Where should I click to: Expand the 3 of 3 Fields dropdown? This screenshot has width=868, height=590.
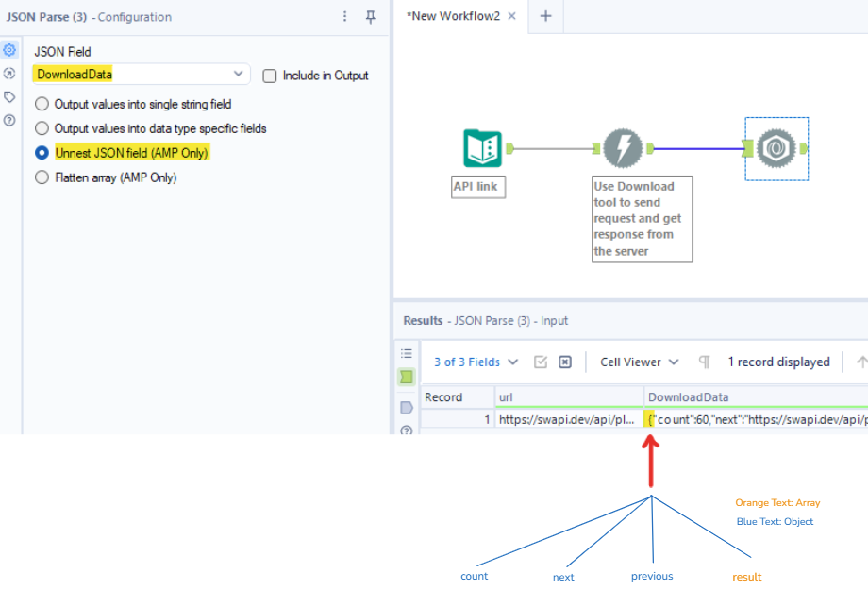pyautogui.click(x=476, y=362)
